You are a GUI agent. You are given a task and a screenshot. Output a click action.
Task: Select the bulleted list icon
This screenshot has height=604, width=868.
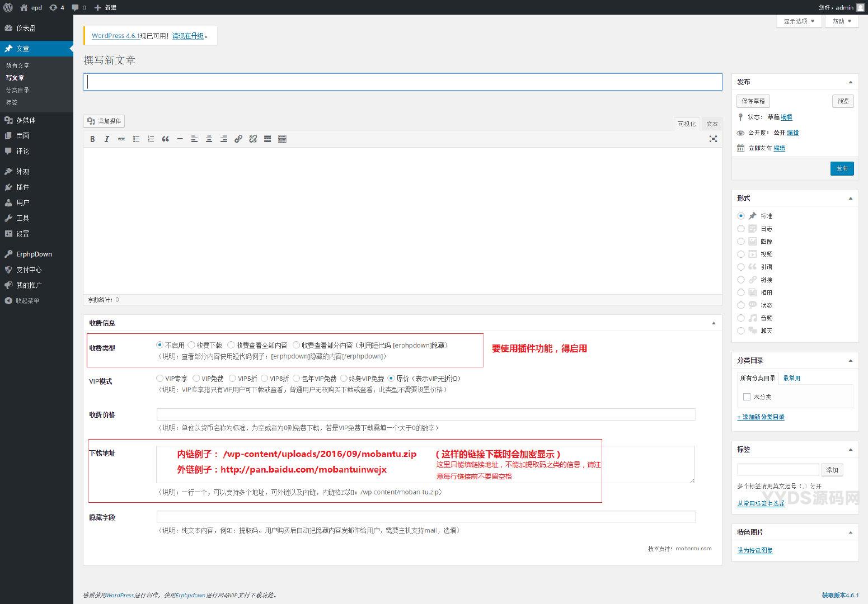(x=136, y=139)
